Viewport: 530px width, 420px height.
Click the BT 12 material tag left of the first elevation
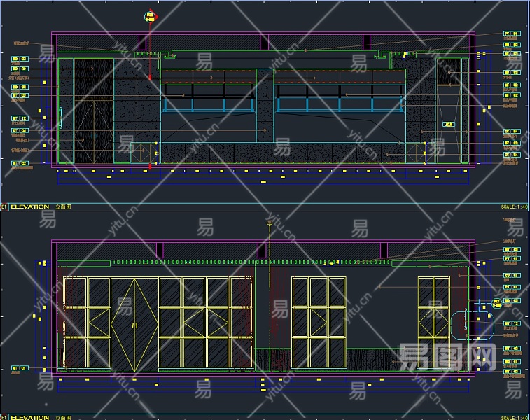20,118
